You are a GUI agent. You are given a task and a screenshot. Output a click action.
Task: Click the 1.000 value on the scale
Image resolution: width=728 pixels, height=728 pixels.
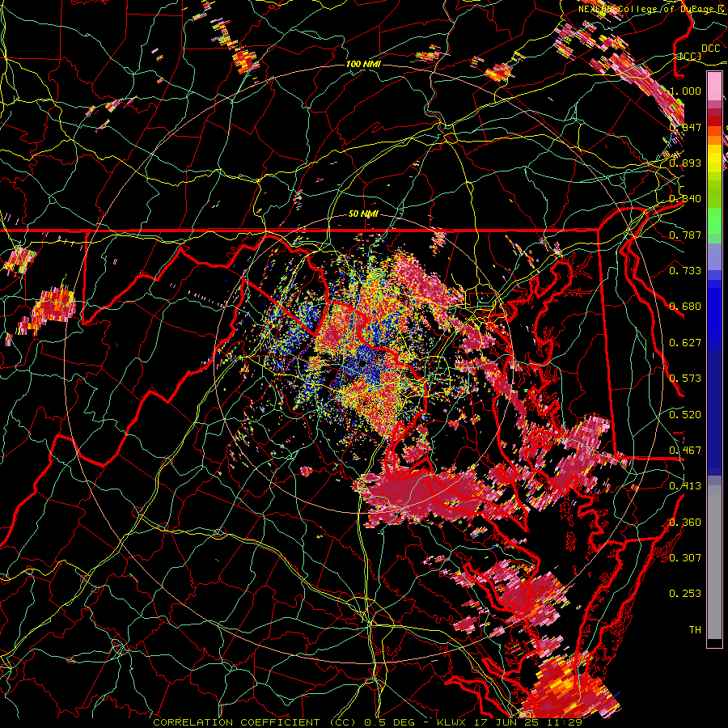(x=685, y=91)
